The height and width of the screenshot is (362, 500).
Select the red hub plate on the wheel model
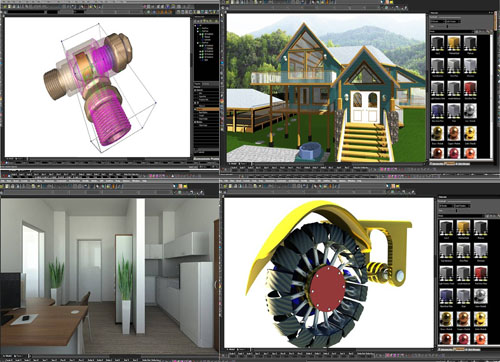[x=328, y=287]
